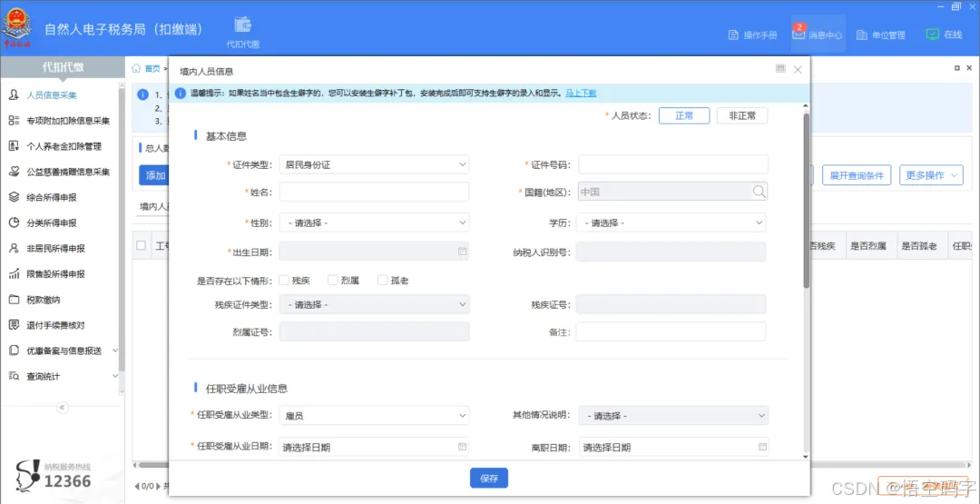This screenshot has width=980, height=504.
Task: Expand the 优惠备案与信息报送 sidebar group
Action: pyautogui.click(x=115, y=351)
